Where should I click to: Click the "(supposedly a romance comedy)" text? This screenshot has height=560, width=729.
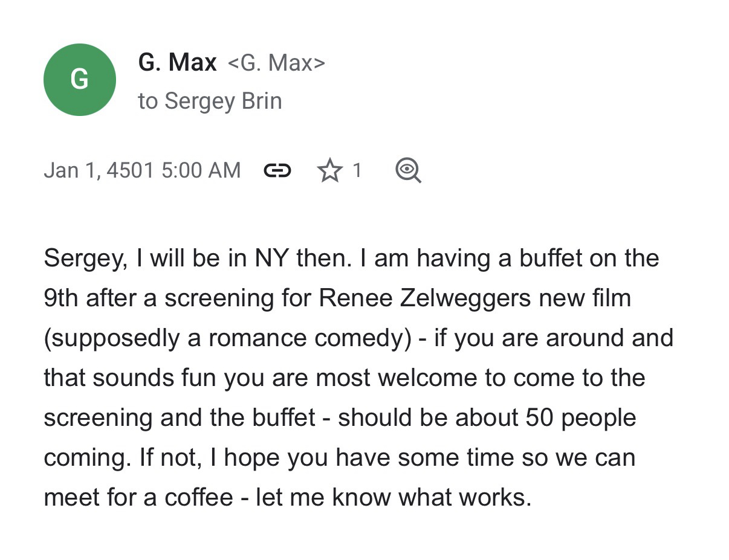click(227, 338)
